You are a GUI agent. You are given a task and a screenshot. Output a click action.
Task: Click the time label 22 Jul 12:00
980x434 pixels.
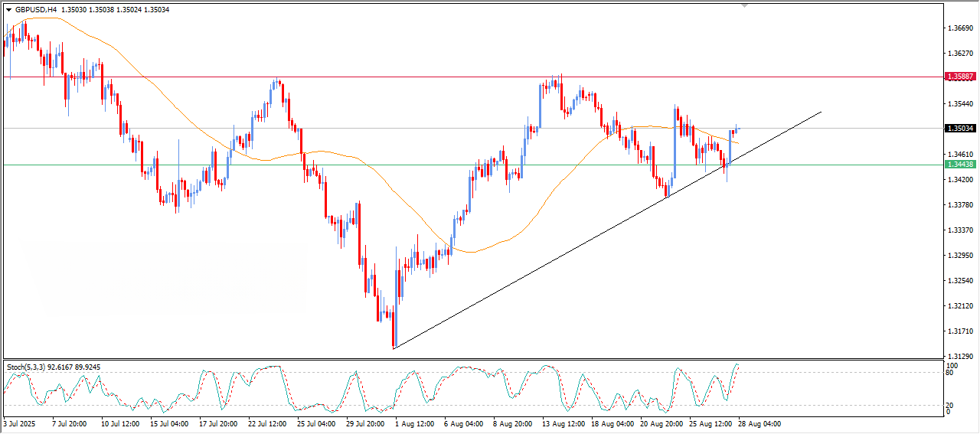(x=267, y=423)
